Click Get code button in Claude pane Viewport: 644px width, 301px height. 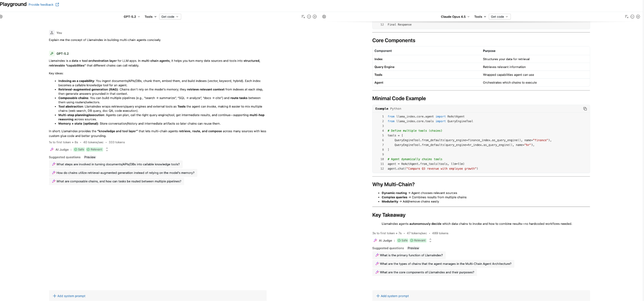click(499, 17)
